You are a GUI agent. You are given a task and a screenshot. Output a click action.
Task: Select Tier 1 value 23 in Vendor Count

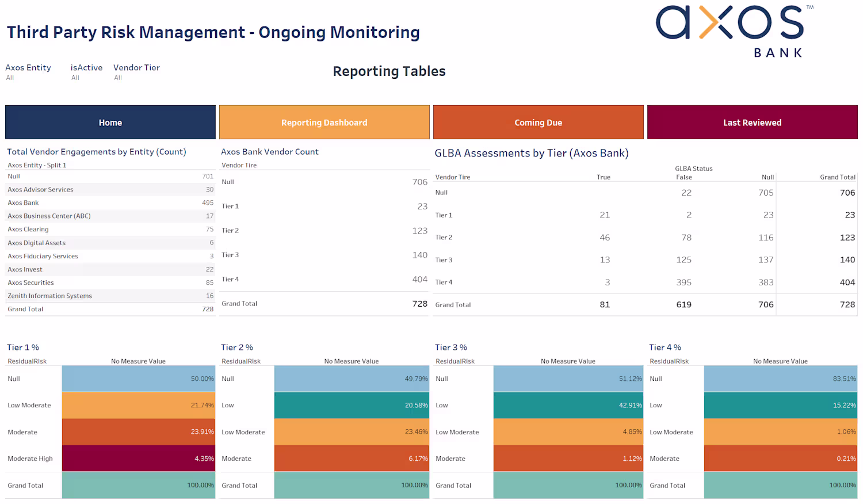(422, 206)
